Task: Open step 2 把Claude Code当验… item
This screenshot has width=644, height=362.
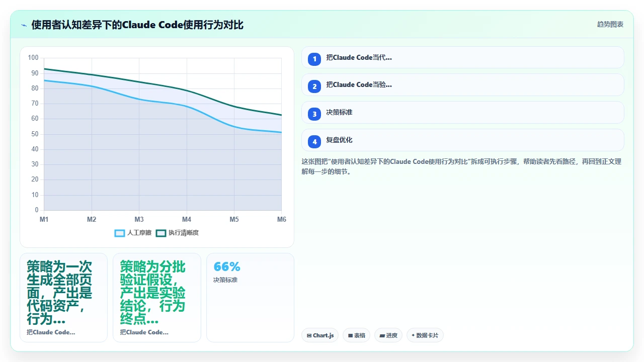Action: 462,85
